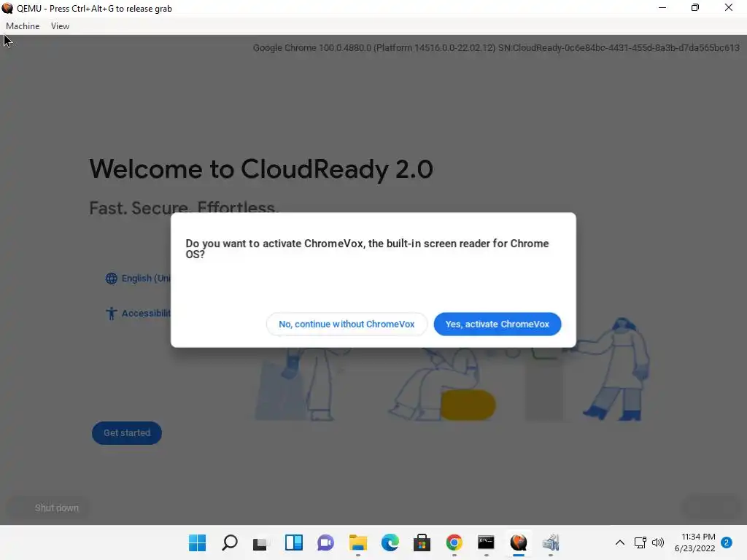Expand the hidden system tray icons
The width and height of the screenshot is (747, 560).
point(620,542)
